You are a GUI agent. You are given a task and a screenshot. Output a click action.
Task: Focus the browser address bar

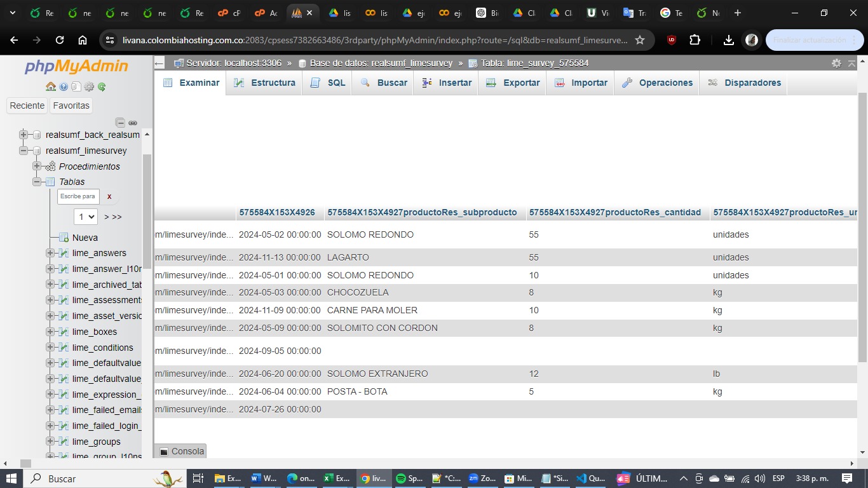pyautogui.click(x=375, y=40)
